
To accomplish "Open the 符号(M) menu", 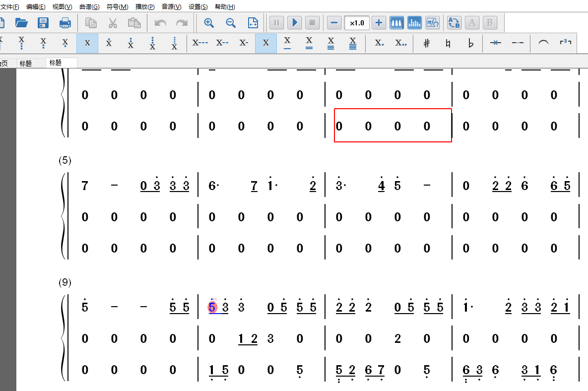I will point(118,7).
